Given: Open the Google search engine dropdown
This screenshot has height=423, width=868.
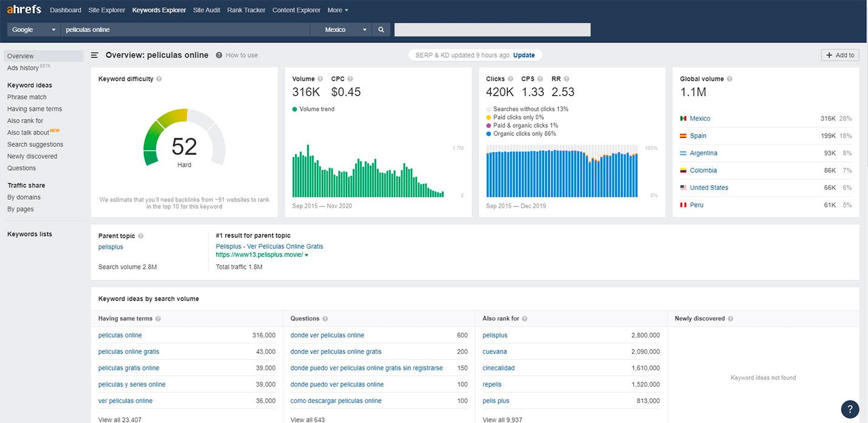Looking at the screenshot, I should [33, 29].
